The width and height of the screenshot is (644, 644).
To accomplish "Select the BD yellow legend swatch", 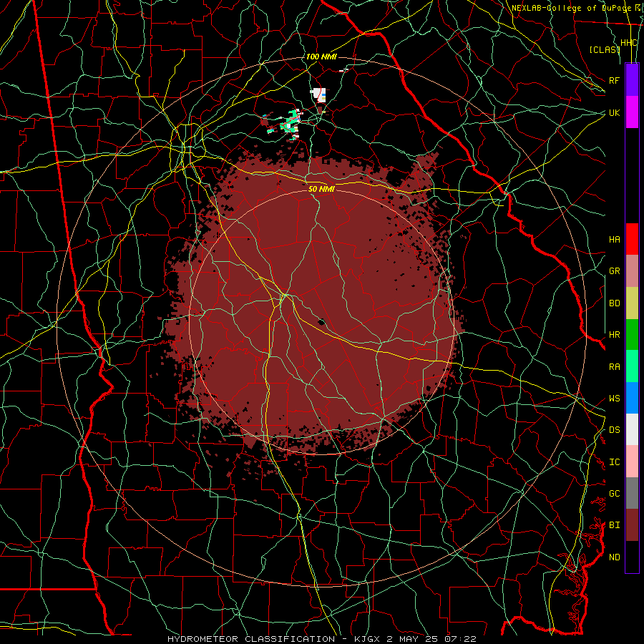I will (632, 303).
